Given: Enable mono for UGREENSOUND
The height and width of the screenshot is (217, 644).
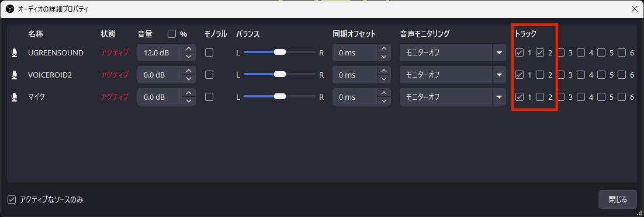Looking at the screenshot, I should coord(209,52).
